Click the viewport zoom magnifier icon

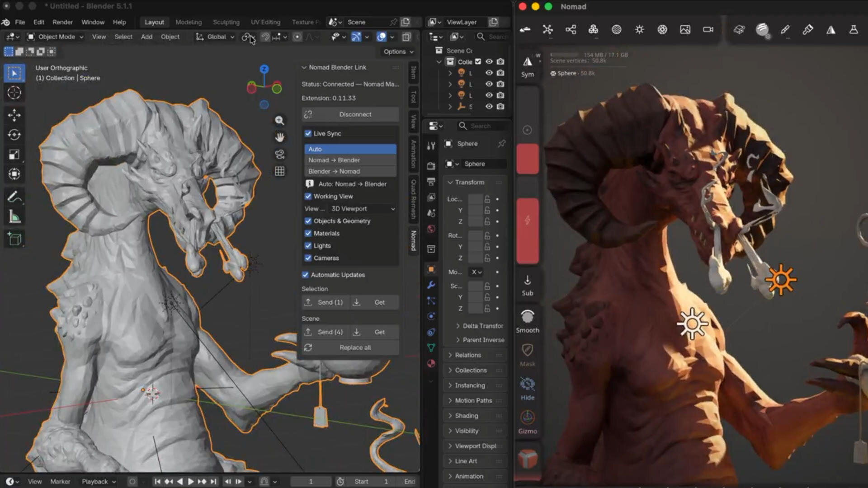[x=280, y=120]
